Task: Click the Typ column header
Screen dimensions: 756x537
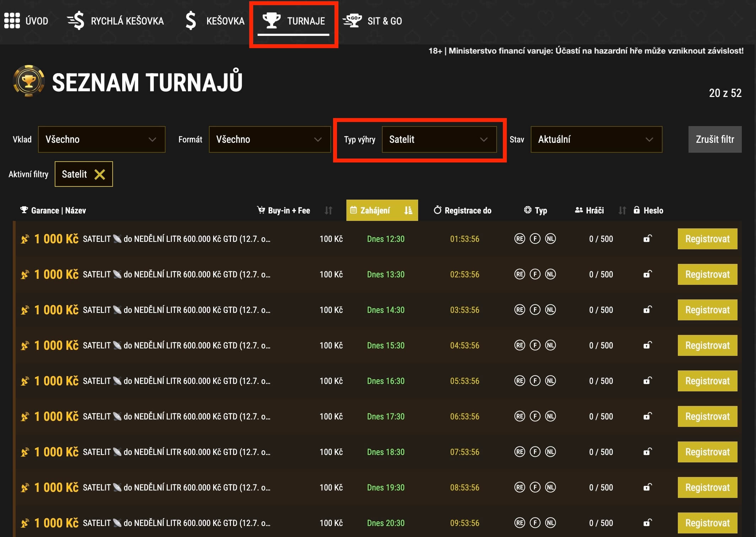Action: point(535,210)
